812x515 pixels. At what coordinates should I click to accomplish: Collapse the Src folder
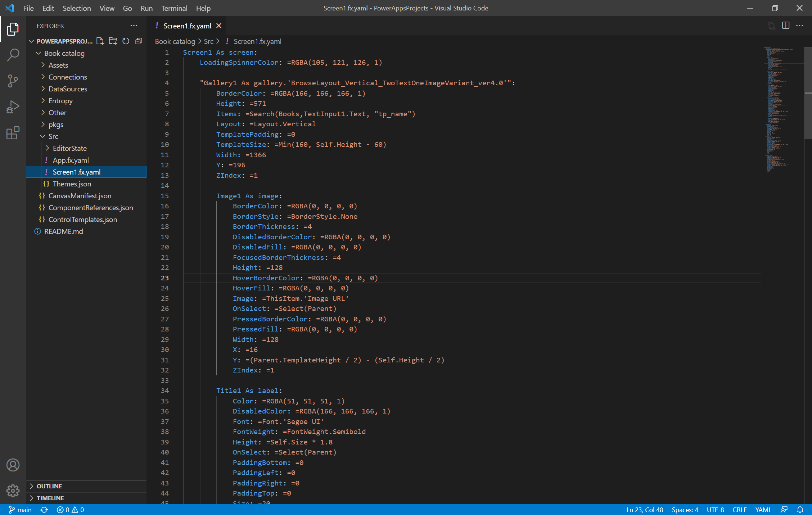(53, 136)
